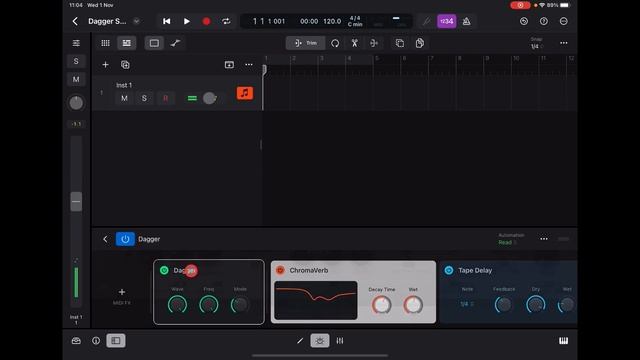Viewport: 640px width, 360px height.
Task: Toggle global Solo S button
Action: (x=76, y=61)
